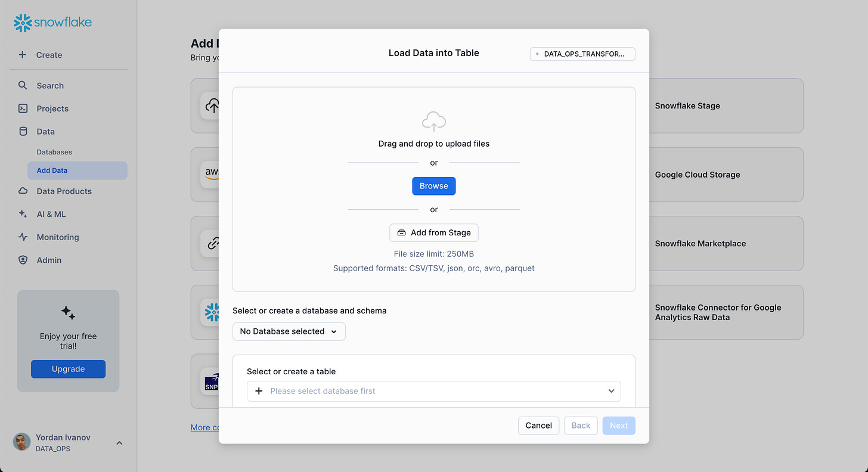
Task: Select Databases in the sidebar
Action: click(x=54, y=152)
